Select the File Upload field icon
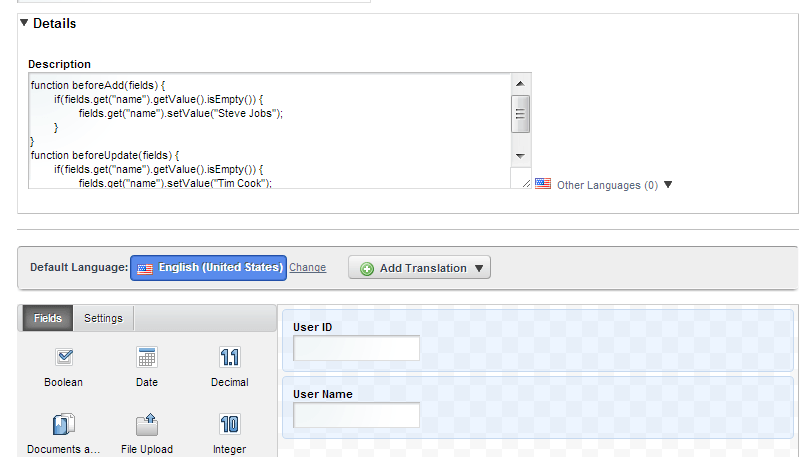 tap(147, 424)
